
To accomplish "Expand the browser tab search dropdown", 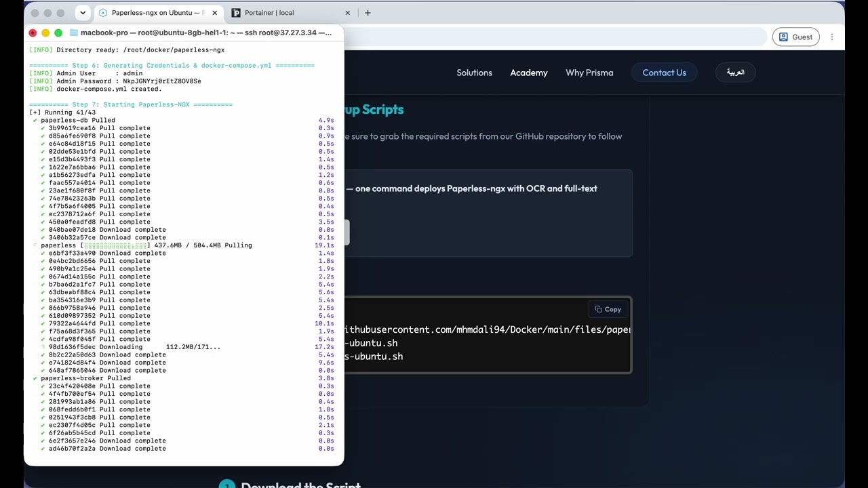I will tap(83, 13).
